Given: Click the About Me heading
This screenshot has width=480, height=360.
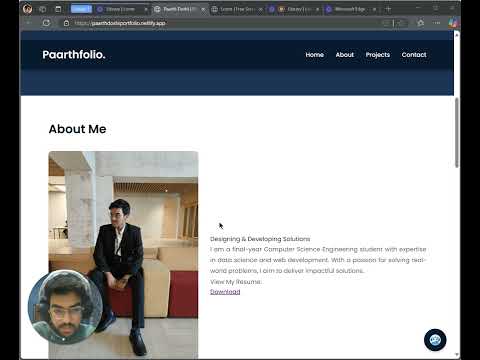Looking at the screenshot, I should click(x=77, y=129).
